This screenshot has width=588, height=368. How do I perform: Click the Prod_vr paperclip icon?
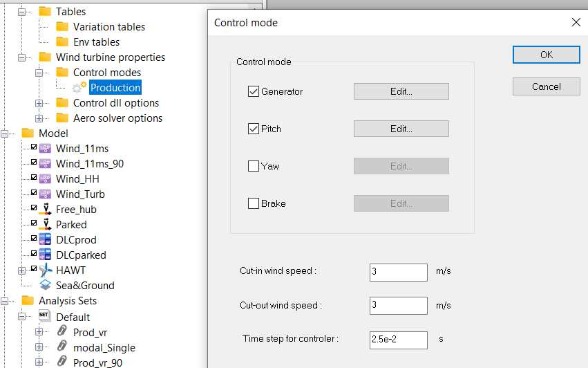coord(62,332)
